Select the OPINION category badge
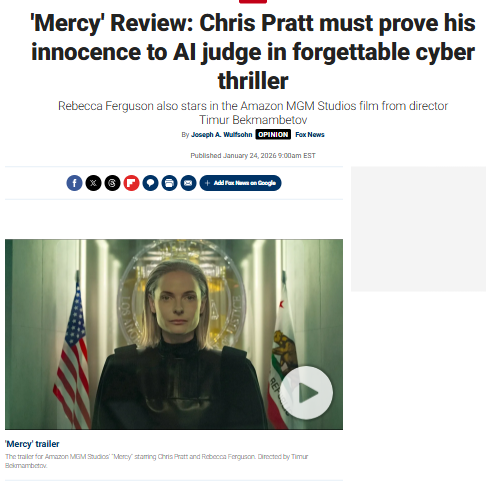 273,135
